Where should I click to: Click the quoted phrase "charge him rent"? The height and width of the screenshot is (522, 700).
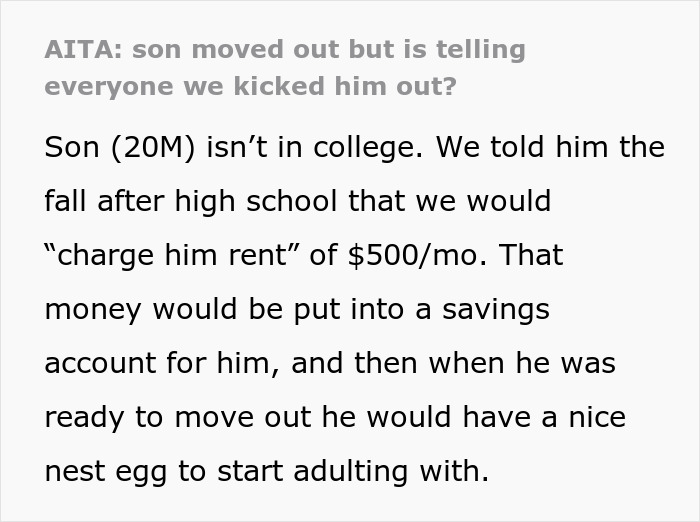coord(168,256)
